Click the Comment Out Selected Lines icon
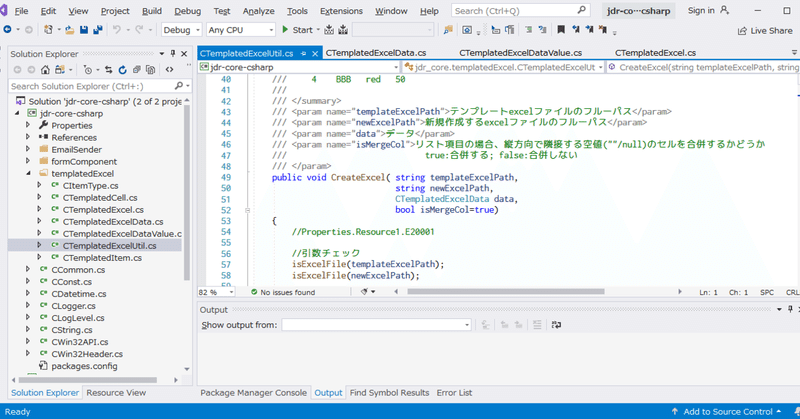This screenshot has width=800, height=419. pos(529,30)
